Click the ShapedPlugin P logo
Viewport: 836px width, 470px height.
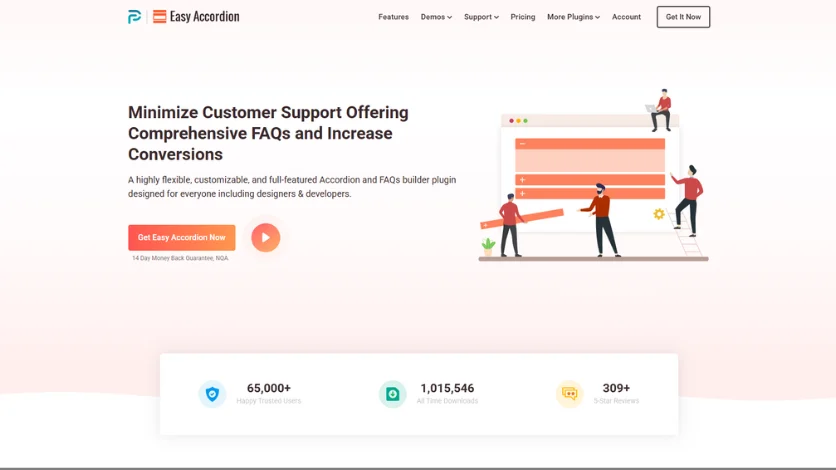point(134,17)
